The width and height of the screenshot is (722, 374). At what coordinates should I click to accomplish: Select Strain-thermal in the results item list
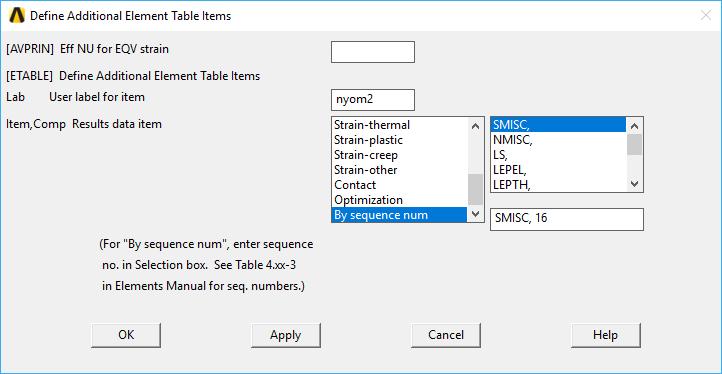pyautogui.click(x=400, y=125)
